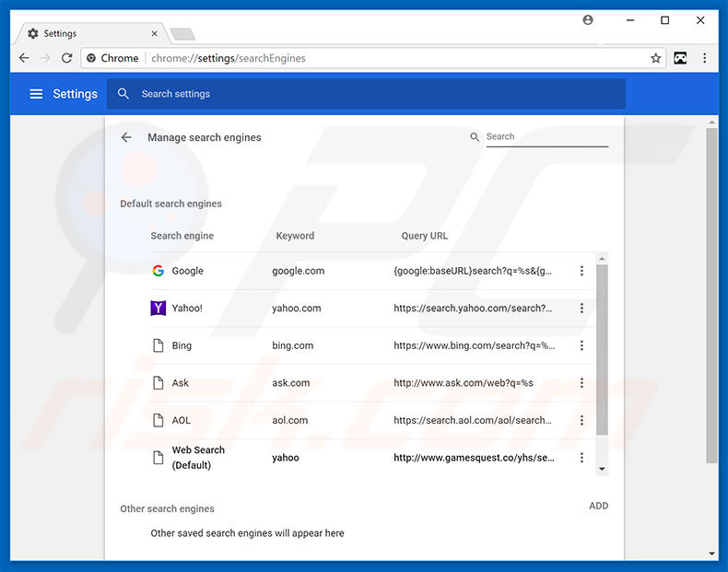Image resolution: width=728 pixels, height=572 pixels.
Task: Click the {google:baseURL} query URL
Action: coord(473,271)
